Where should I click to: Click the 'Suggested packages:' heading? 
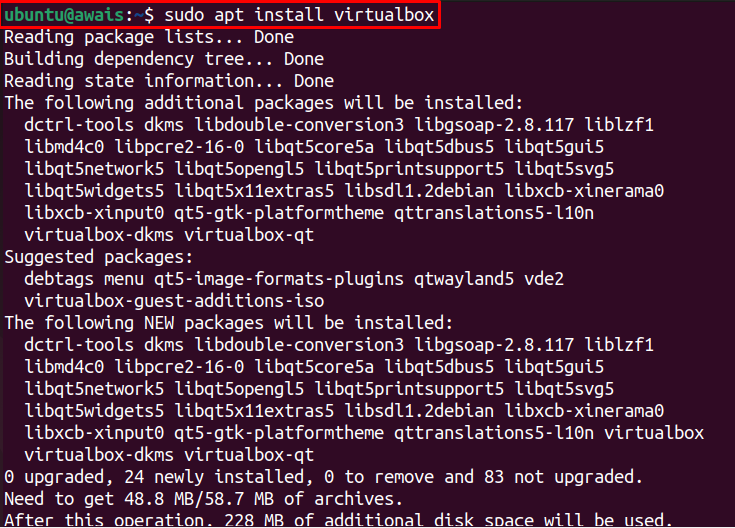(x=98, y=257)
